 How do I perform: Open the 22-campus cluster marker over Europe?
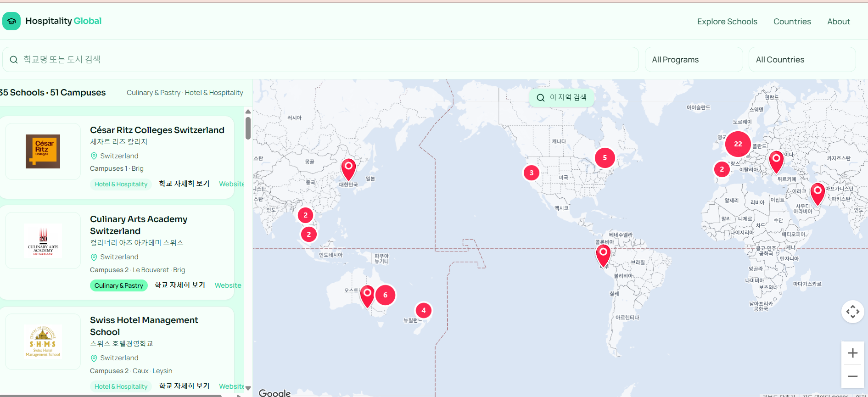pyautogui.click(x=738, y=144)
